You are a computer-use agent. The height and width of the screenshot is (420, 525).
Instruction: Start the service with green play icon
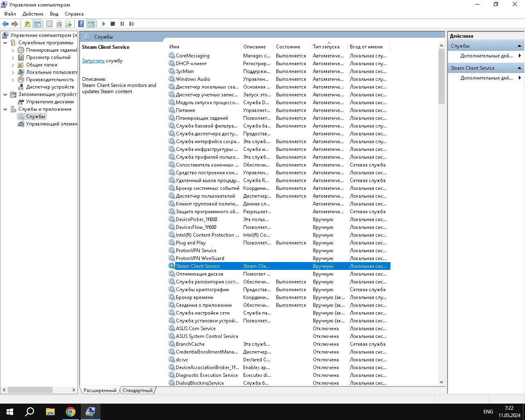tap(104, 24)
